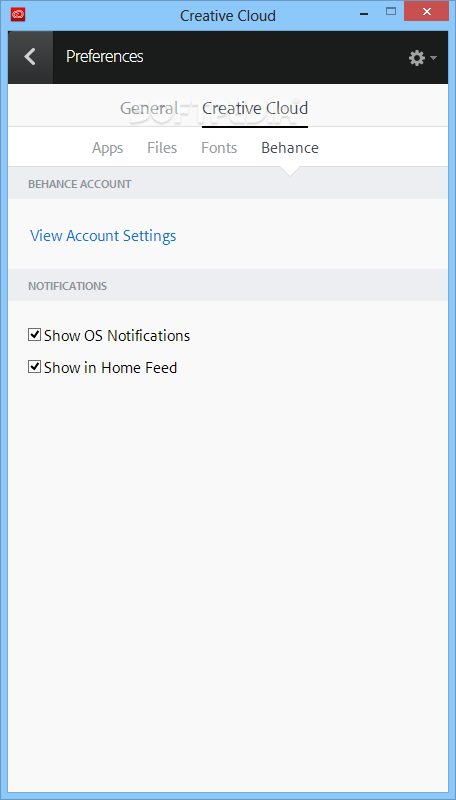Select the Creative Cloud preferences tab

[x=255, y=108]
